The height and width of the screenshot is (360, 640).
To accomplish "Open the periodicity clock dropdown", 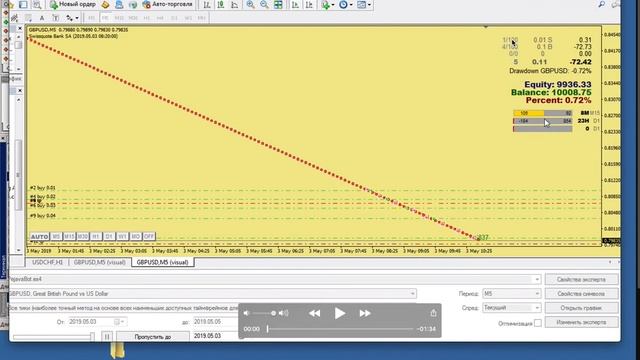I will 345,4.
